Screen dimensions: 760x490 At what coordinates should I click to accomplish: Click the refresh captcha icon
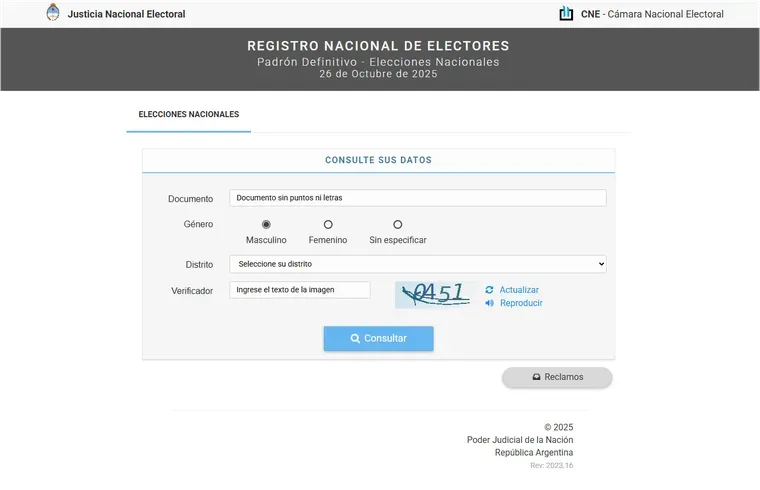pos(489,290)
